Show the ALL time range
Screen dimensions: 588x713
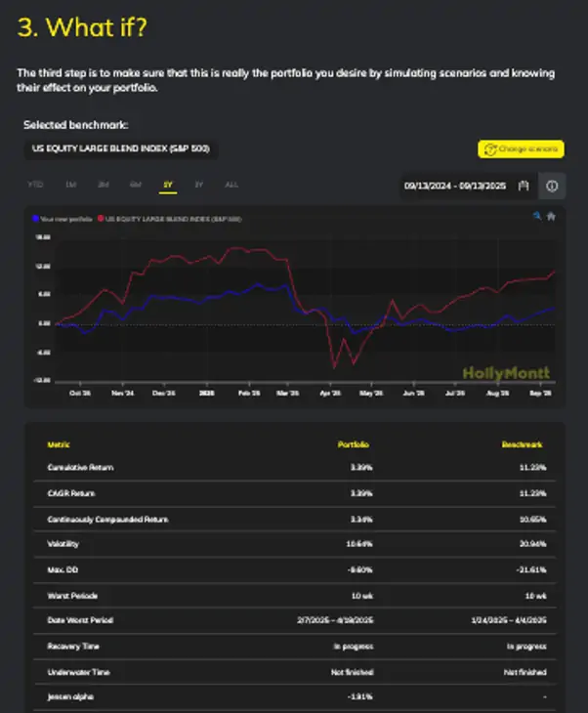tap(231, 184)
